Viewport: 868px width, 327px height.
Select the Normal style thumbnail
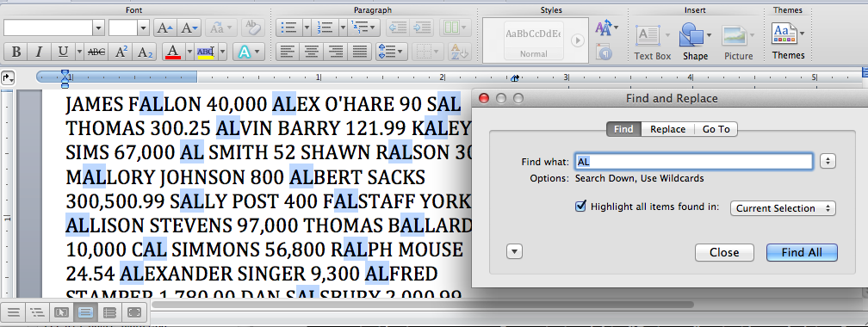tap(534, 40)
